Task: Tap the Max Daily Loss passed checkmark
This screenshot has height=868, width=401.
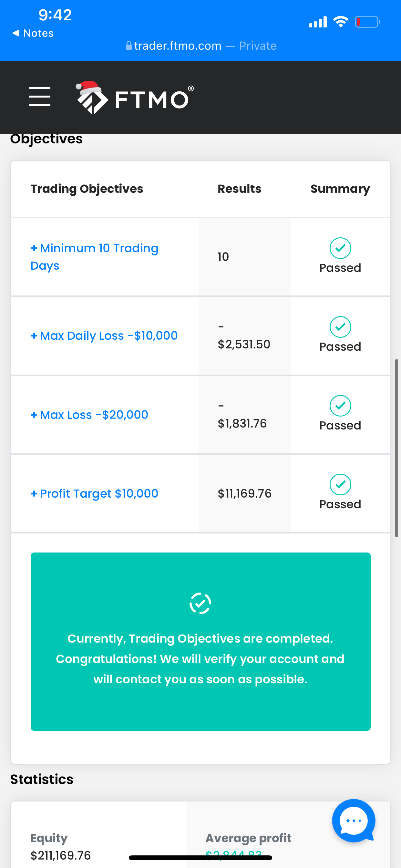Action: pos(340,327)
